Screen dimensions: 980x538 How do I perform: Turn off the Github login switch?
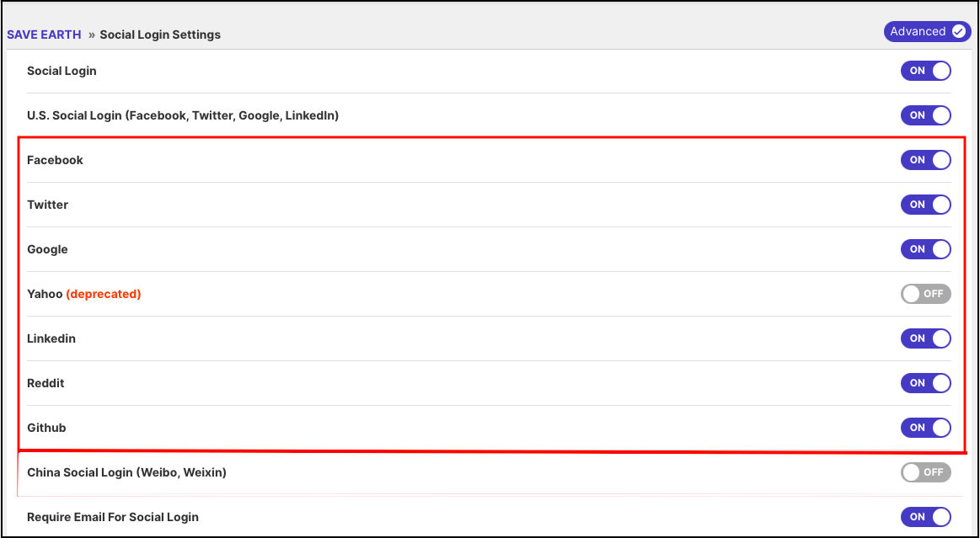click(x=925, y=428)
